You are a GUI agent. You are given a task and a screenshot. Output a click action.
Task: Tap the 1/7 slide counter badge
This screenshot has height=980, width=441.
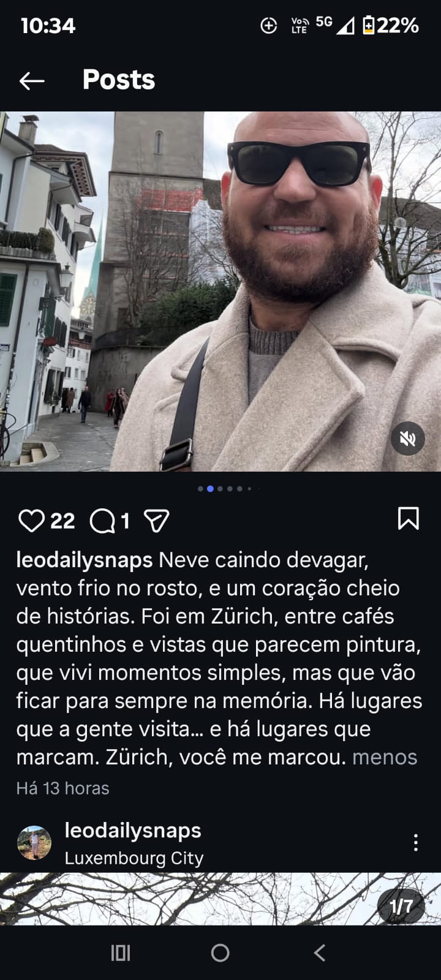tap(402, 906)
